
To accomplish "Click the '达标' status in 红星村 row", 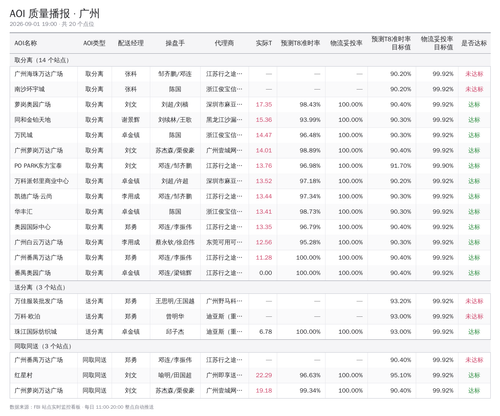I will coord(474,376).
